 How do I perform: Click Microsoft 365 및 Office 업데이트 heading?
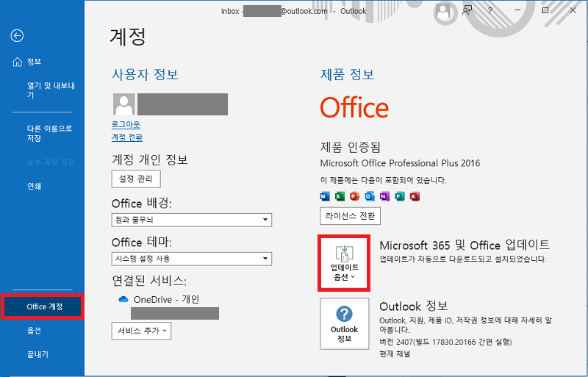[465, 245]
